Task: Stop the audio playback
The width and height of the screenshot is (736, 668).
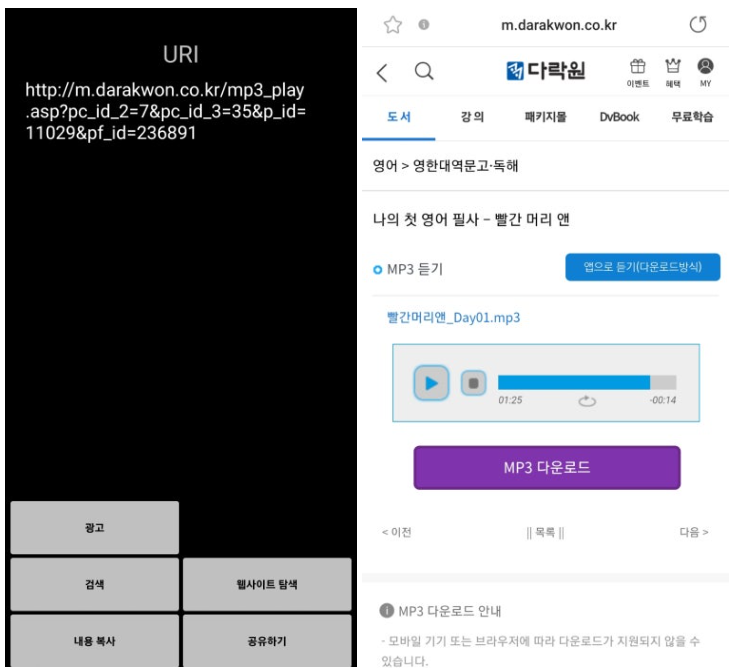Action: point(473,383)
